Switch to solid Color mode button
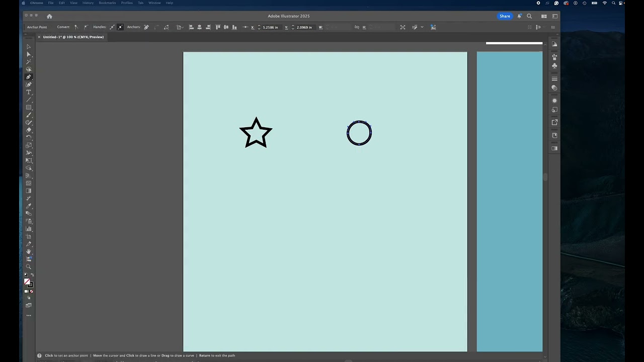644x362 pixels. (26, 292)
